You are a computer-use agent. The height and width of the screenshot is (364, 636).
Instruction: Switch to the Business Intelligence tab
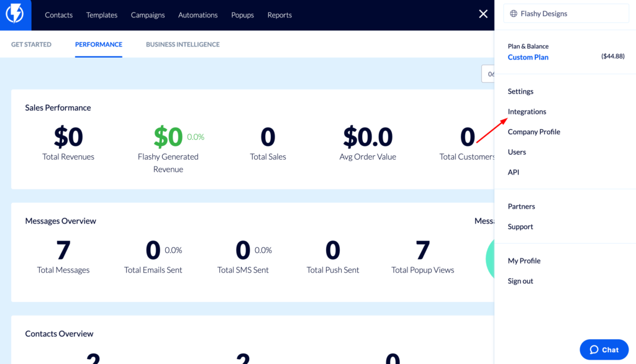pos(183,44)
